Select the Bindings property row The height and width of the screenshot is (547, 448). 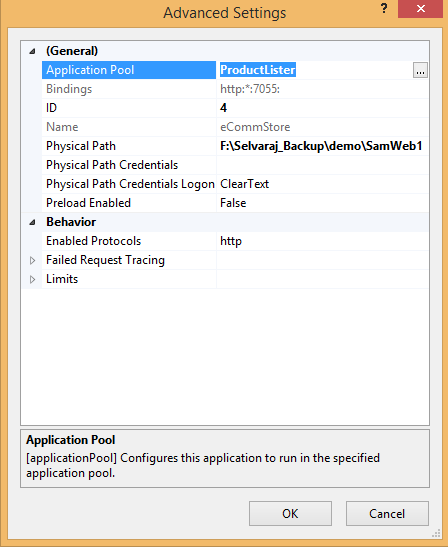pos(235,89)
